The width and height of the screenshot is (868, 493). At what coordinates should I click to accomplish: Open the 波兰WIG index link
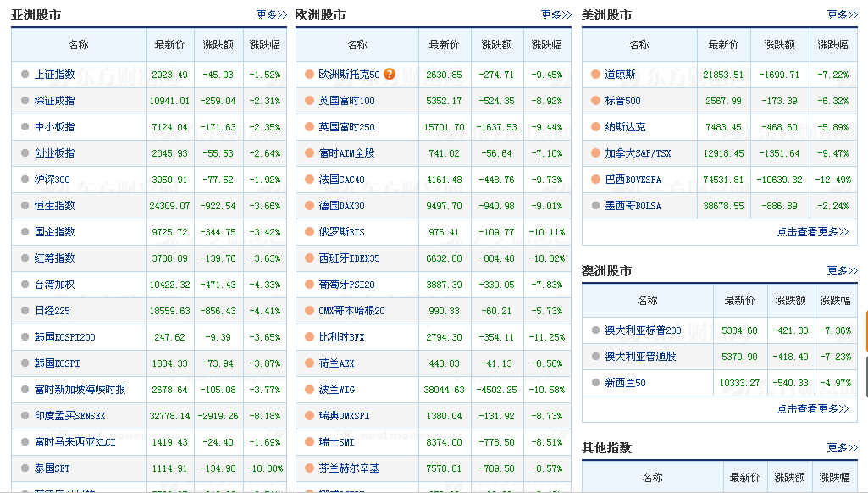(x=336, y=390)
